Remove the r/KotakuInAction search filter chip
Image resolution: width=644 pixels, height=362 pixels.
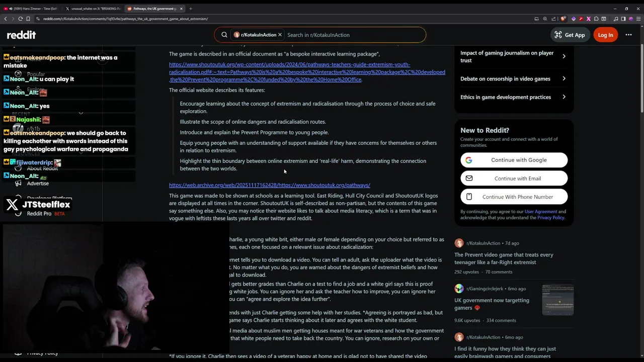click(x=280, y=35)
